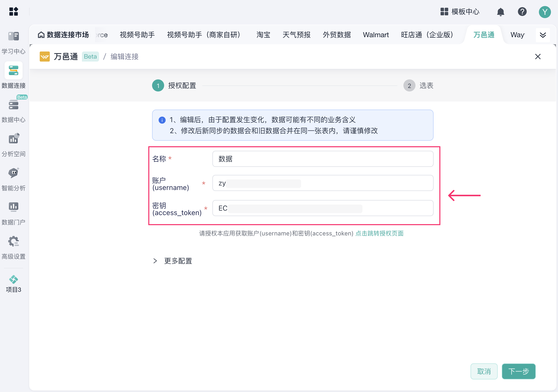Expand 更多配置 section
Viewport: 558px width, 392px height.
pos(172,261)
